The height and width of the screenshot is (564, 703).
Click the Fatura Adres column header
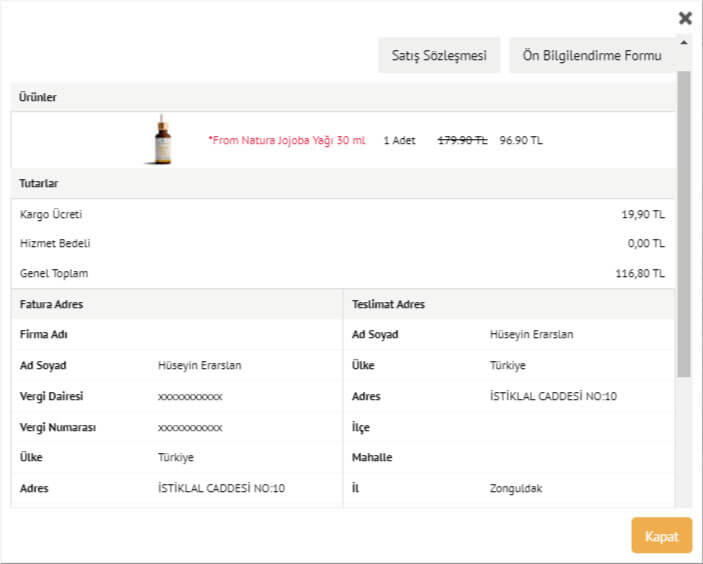click(51, 304)
